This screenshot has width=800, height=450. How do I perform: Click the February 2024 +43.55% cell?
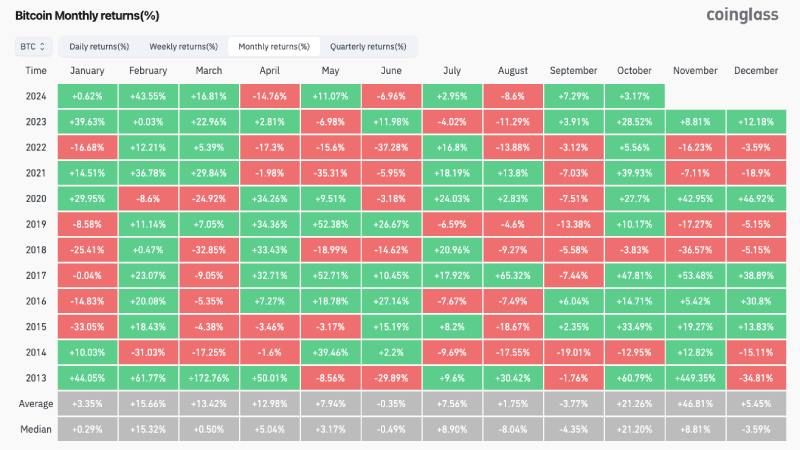(148, 96)
